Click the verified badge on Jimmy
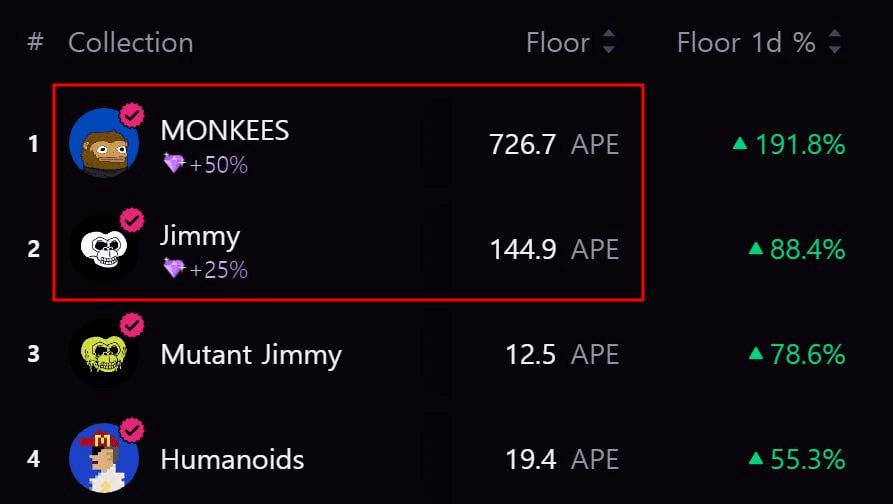Image resolution: width=893 pixels, height=504 pixels. 132,220
